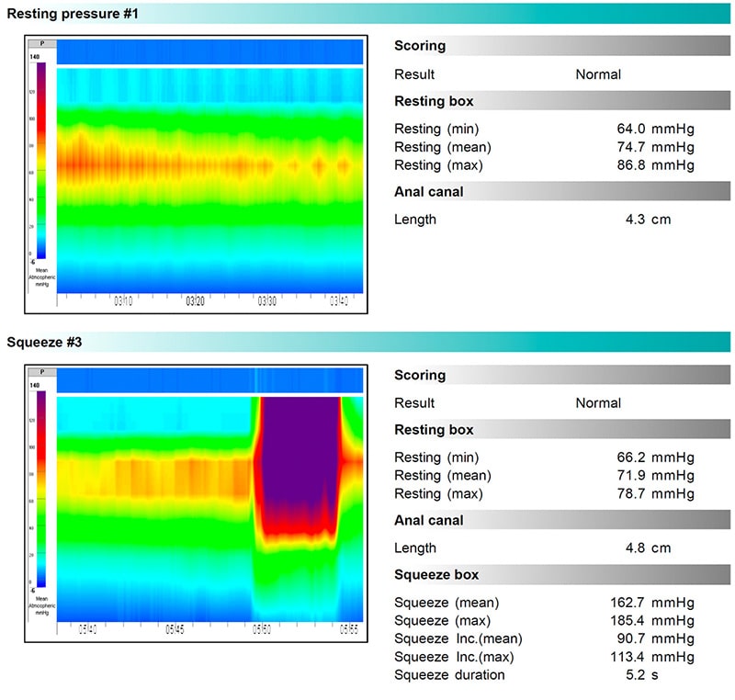The width and height of the screenshot is (735, 700).
Task: Click the Squeeze (max) label
Action: click(x=442, y=620)
